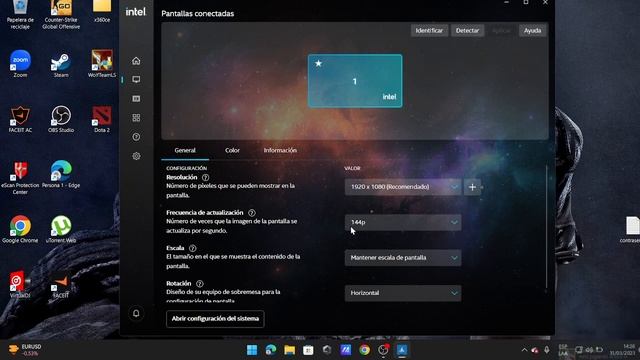Click the star on display 1 thumbnail

click(318, 63)
